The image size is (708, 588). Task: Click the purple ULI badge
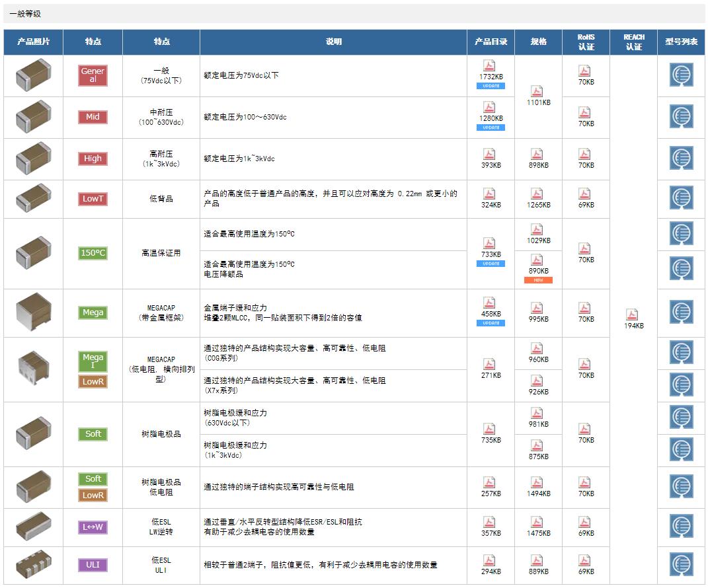click(93, 565)
